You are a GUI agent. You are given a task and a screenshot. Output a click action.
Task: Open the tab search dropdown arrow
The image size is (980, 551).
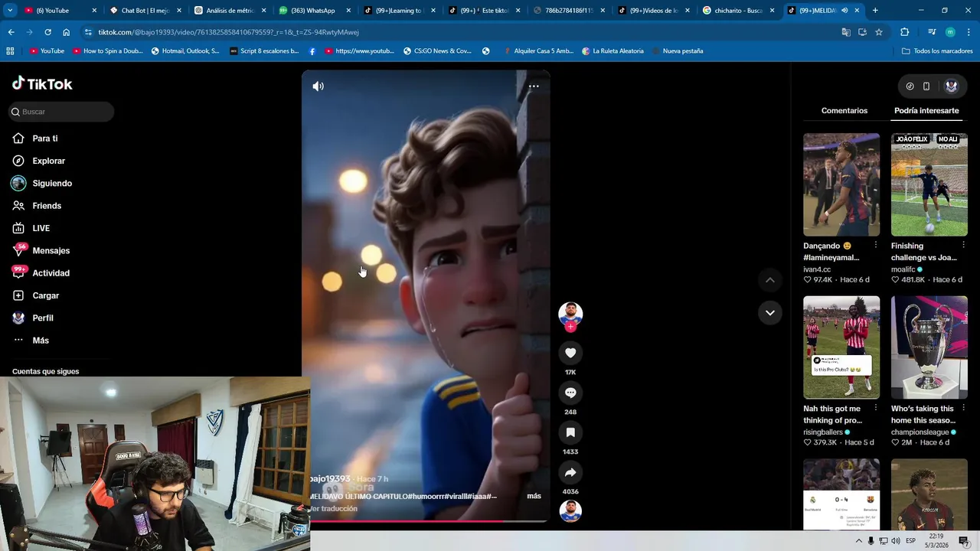point(10,11)
